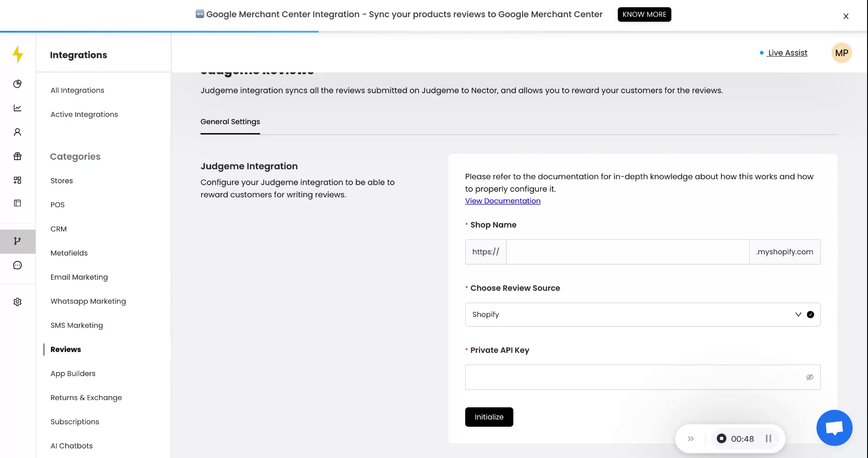The image size is (868, 458).
Task: Pause the screen recording timer
Action: coord(768,439)
